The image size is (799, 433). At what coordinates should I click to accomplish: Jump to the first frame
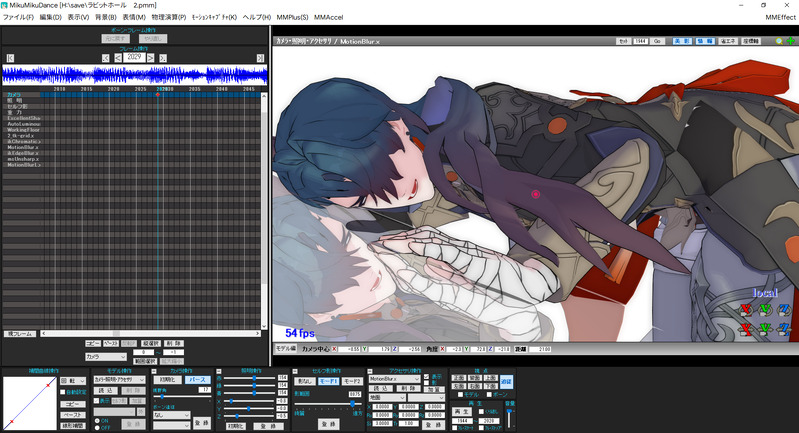tap(10, 58)
